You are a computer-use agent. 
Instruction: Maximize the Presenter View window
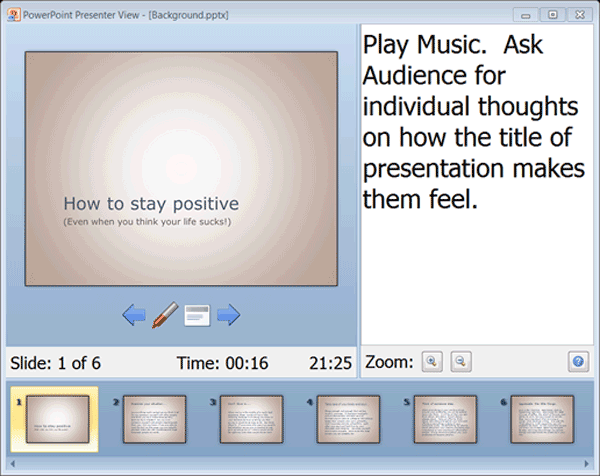(x=553, y=15)
